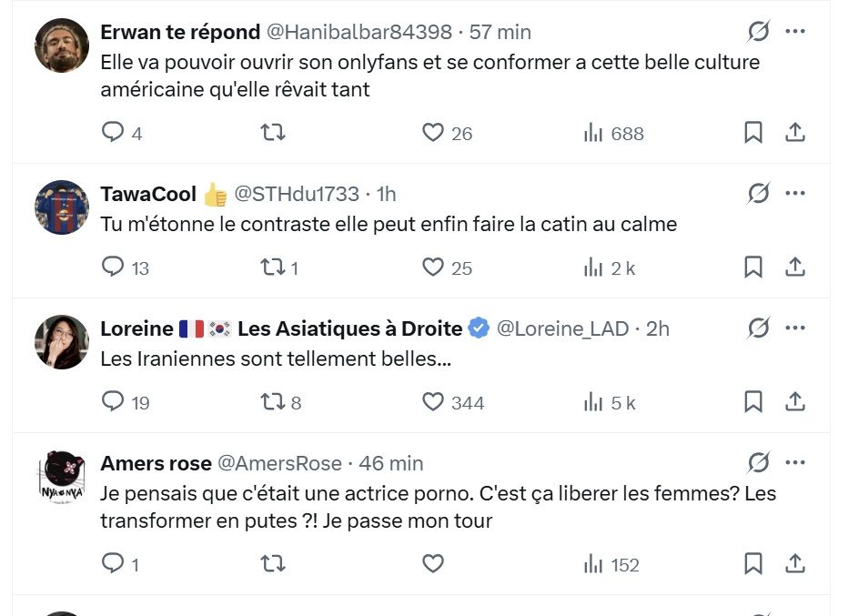Open the @STHdu1733 profile handle

(297, 194)
